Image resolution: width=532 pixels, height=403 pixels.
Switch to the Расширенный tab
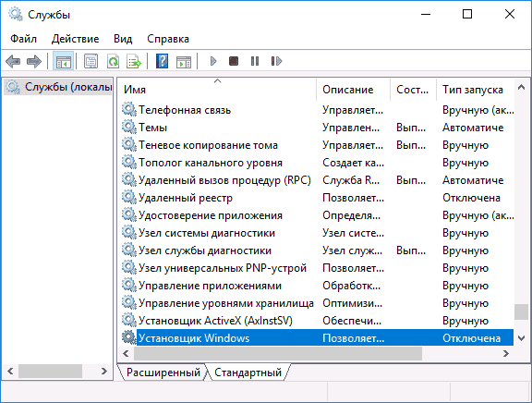(x=163, y=372)
